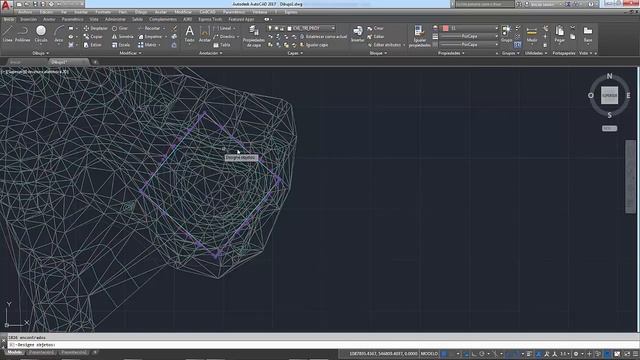Click the Grupo tool
The image size is (640, 360).
pos(506,34)
